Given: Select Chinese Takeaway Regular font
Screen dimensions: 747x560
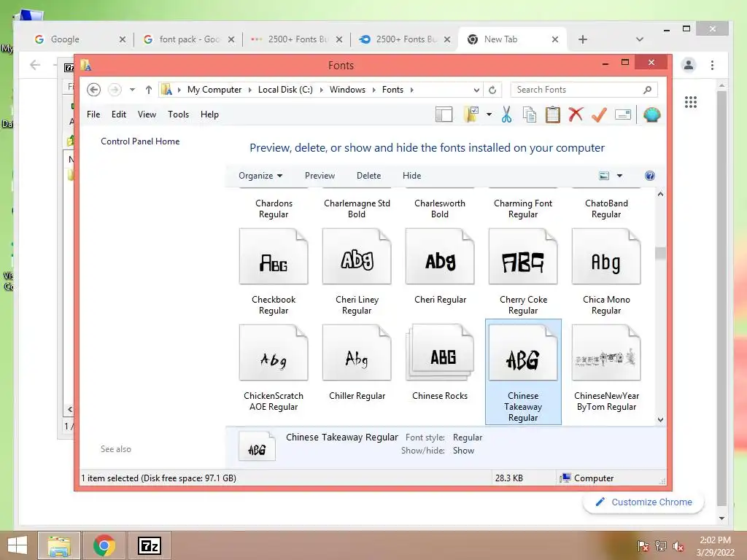Looking at the screenshot, I should (x=523, y=372).
